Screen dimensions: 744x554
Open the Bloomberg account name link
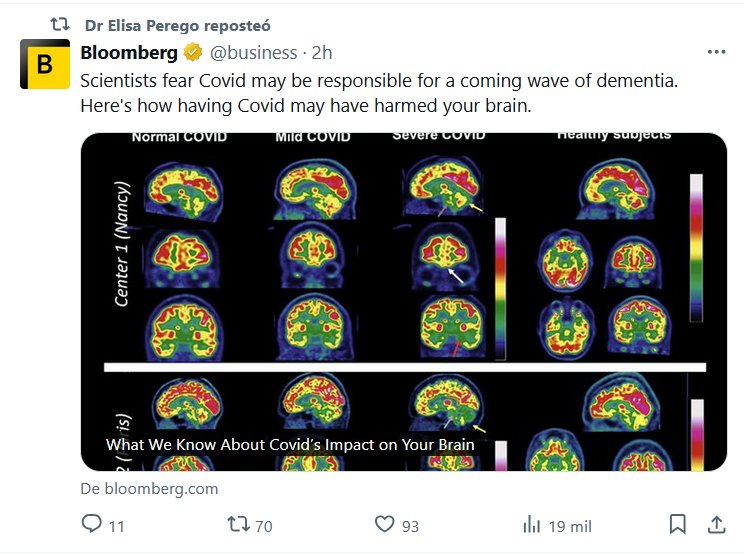tap(129, 53)
